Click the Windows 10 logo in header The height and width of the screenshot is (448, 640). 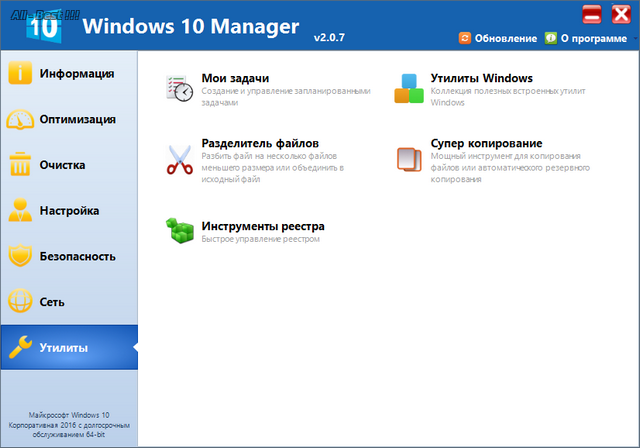click(x=44, y=27)
